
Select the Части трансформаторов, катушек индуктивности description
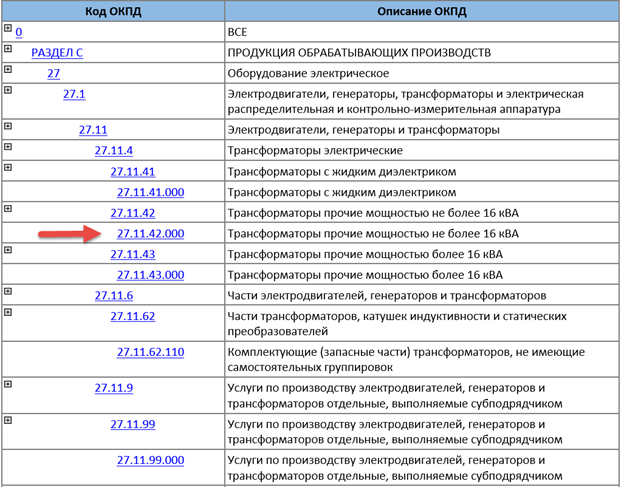coord(422,323)
